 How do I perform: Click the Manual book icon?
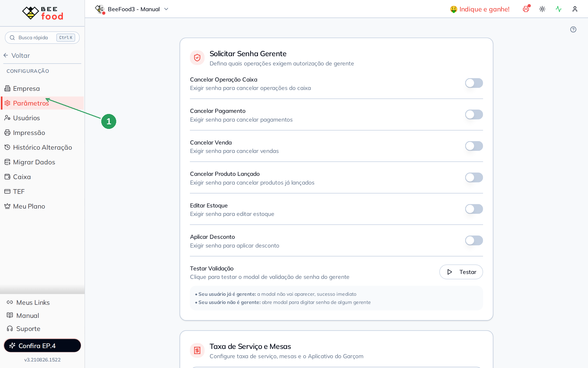tap(10, 315)
